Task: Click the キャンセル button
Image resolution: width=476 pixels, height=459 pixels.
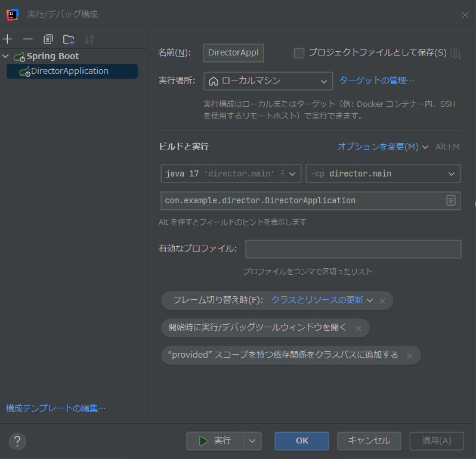Action: click(369, 441)
